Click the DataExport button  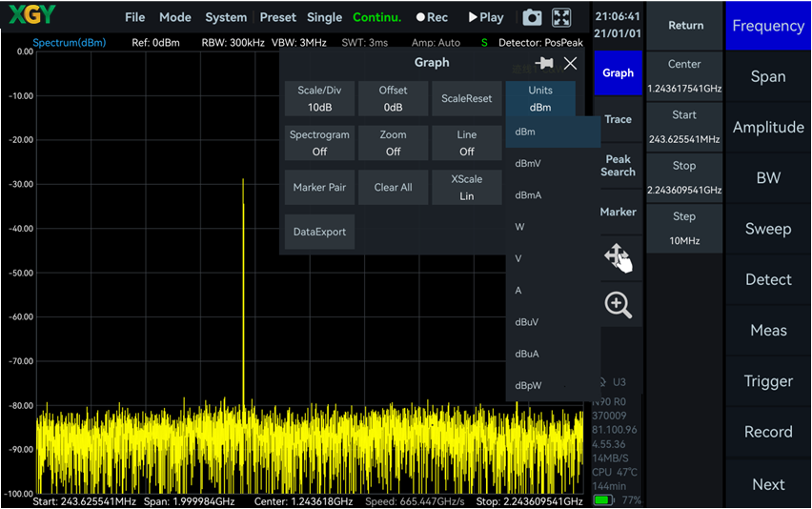click(319, 232)
